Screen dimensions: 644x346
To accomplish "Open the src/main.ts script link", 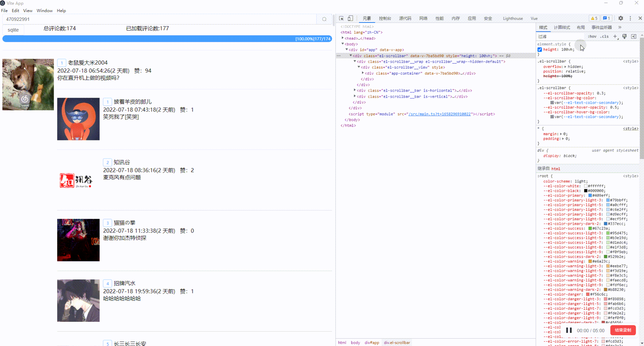I will click(440, 114).
